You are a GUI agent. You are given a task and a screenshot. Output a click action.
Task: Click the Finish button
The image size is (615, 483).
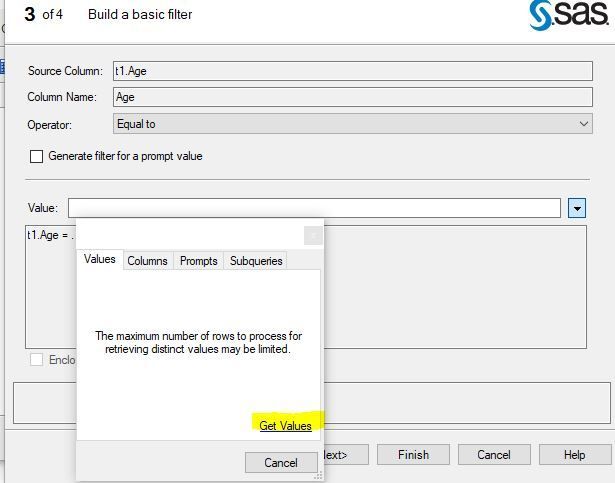coord(413,455)
